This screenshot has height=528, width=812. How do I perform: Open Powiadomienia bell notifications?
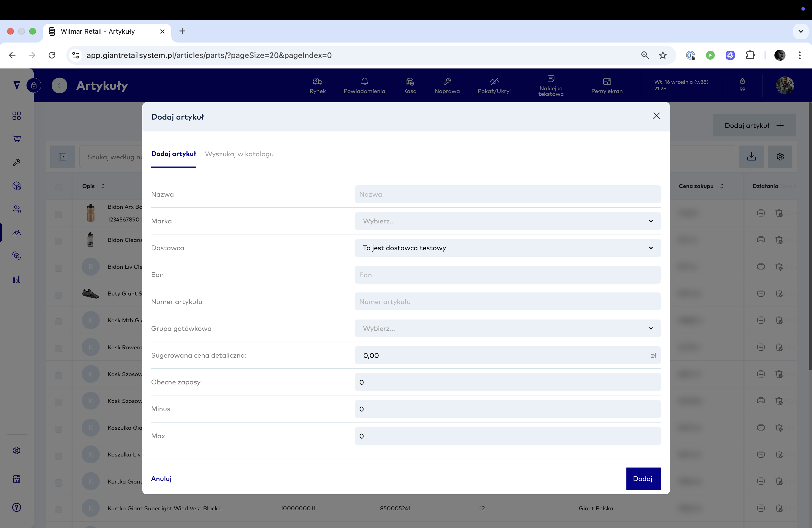(364, 85)
